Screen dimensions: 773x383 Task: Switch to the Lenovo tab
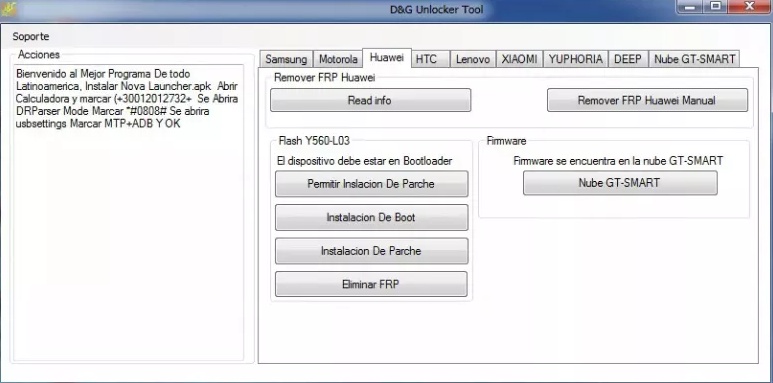(473, 59)
